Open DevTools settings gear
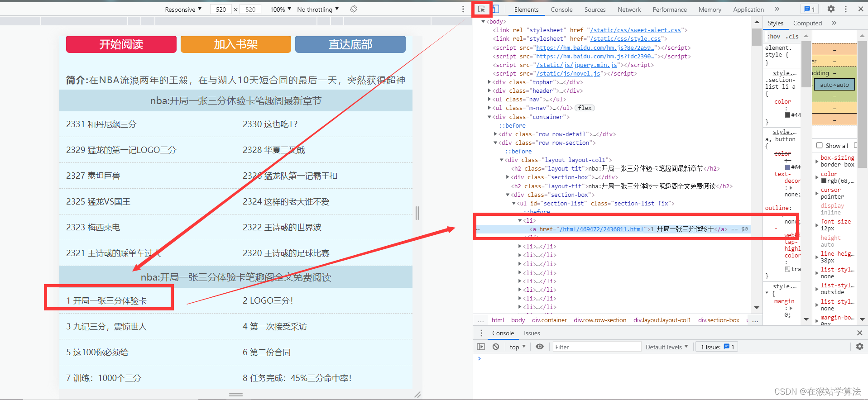Screen dimensions: 868x400 pos(831,9)
